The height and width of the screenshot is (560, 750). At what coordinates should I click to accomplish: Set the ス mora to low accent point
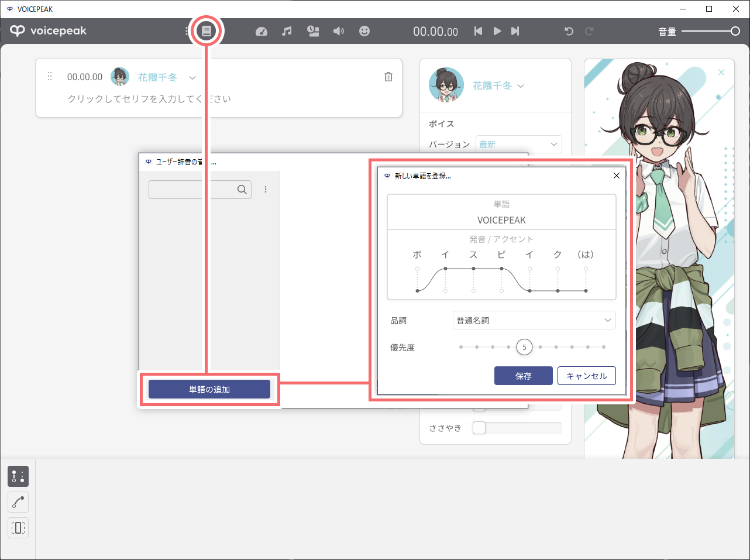pyautogui.click(x=473, y=290)
